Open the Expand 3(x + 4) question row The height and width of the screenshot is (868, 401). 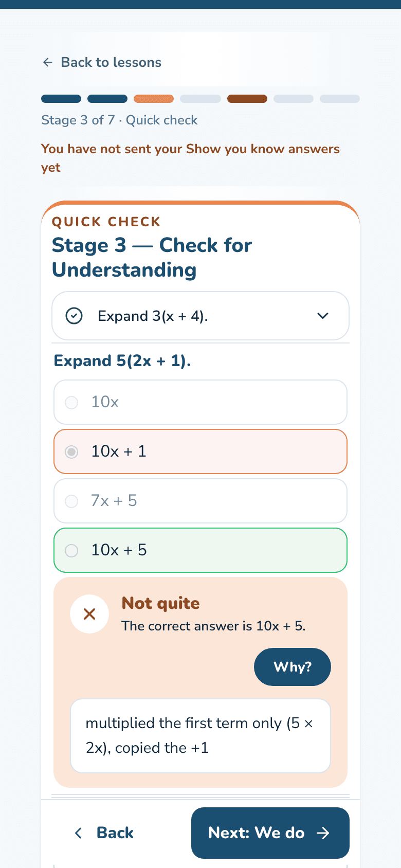pyautogui.click(x=200, y=316)
